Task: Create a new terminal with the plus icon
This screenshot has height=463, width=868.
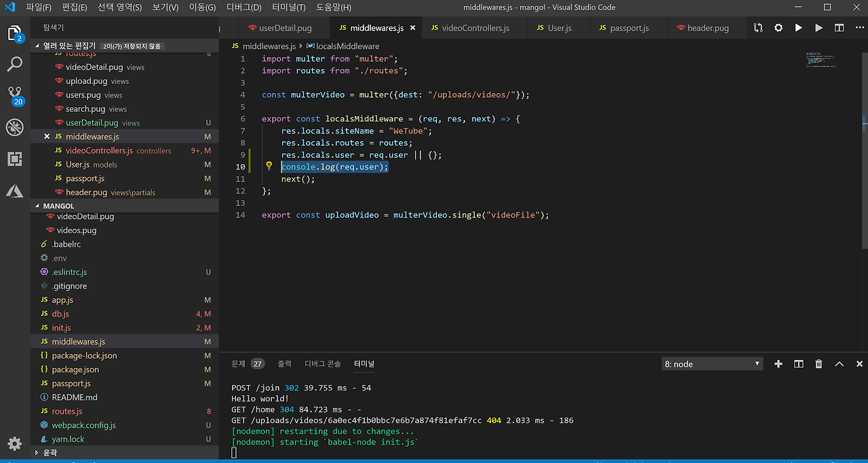Action: coord(778,364)
